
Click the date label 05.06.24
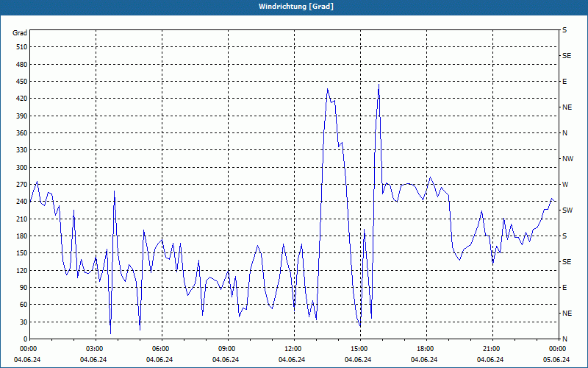(x=556, y=360)
